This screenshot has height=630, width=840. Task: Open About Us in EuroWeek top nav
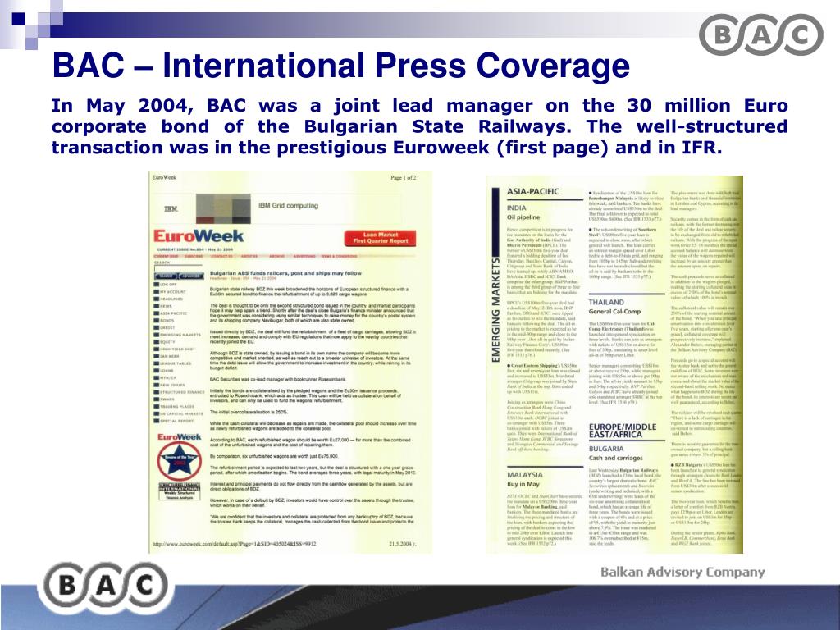(249, 256)
